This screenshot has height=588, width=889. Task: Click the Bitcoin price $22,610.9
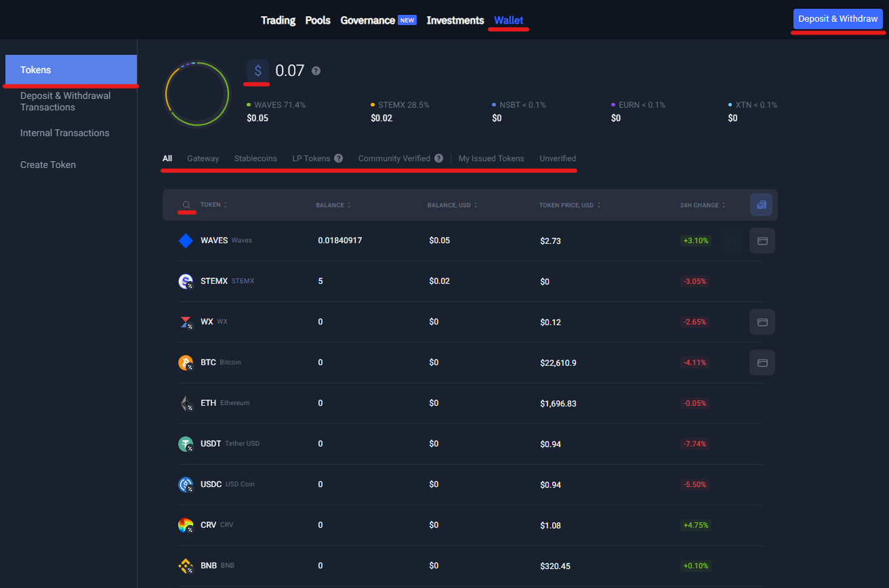558,363
